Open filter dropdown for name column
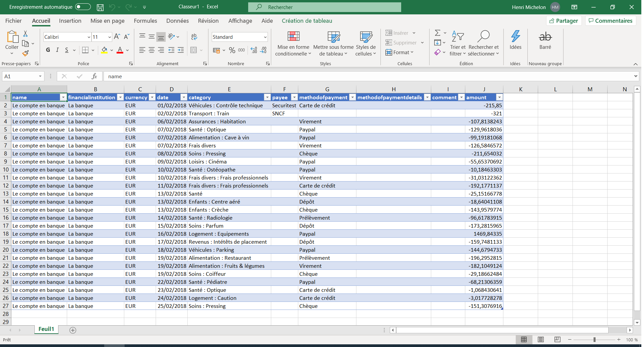This screenshot has width=644, height=347. tap(63, 97)
